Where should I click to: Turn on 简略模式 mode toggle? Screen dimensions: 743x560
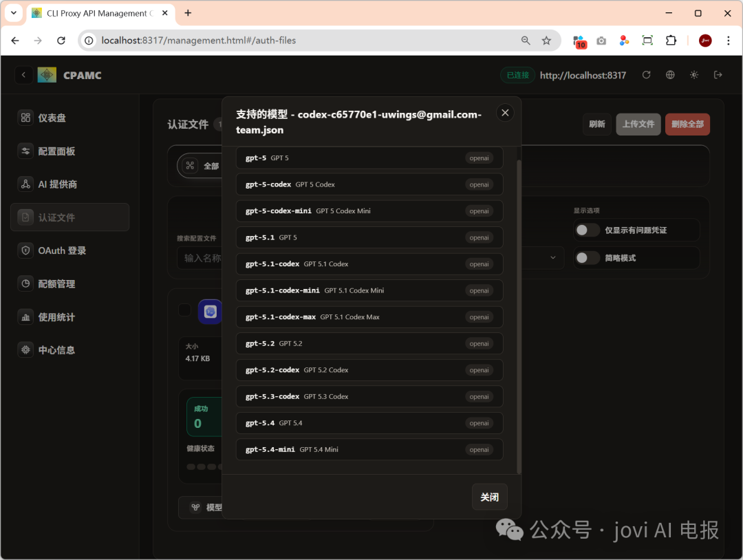(x=587, y=257)
